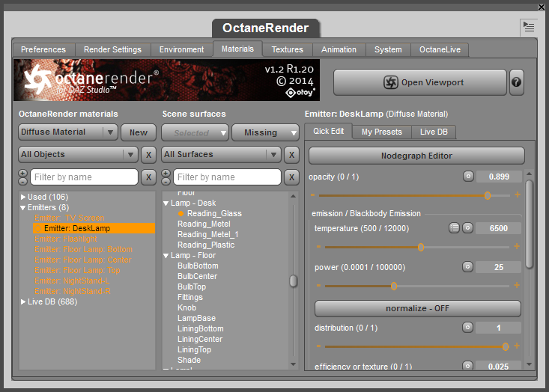Viewport: 549px width, 392px height.
Task: Open the Selected surfaces dropdown
Action: tap(195, 133)
